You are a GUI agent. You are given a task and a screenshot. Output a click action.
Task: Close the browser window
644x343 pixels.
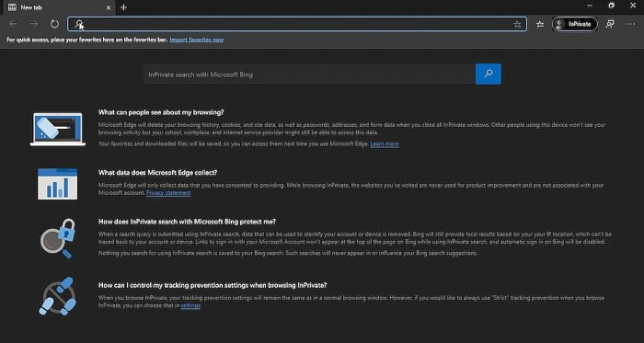point(633,6)
